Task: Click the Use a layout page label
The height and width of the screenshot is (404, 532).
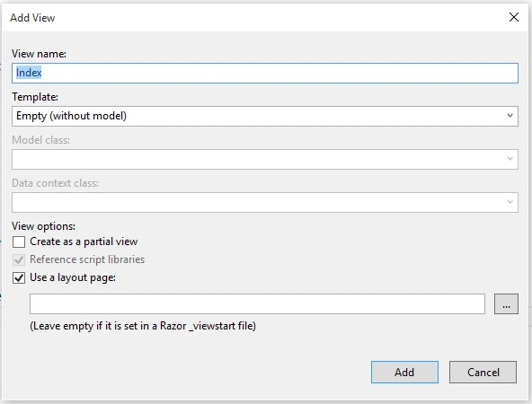Action: click(x=73, y=277)
